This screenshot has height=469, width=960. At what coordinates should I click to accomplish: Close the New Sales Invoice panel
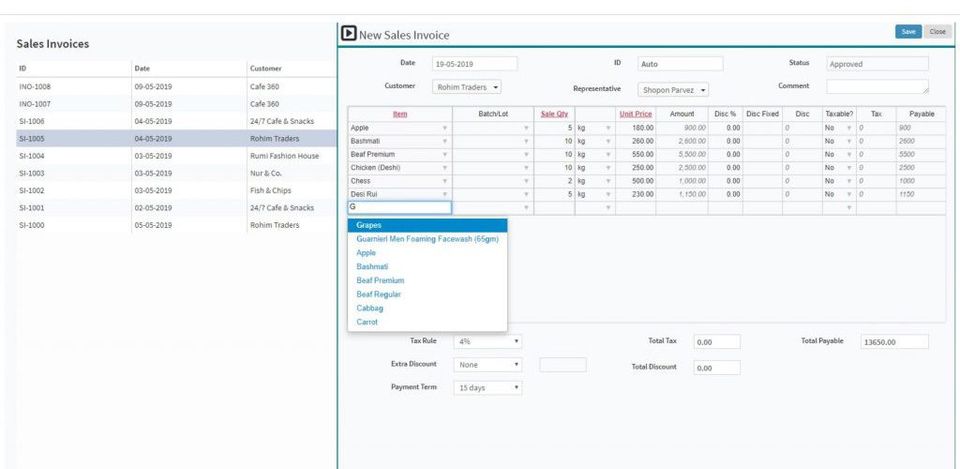pyautogui.click(x=937, y=32)
